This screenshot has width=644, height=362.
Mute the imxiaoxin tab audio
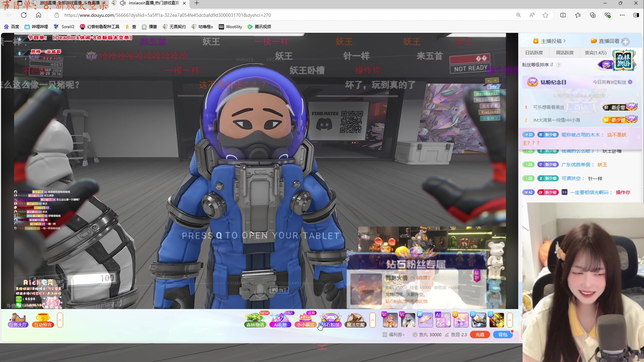(123, 3)
